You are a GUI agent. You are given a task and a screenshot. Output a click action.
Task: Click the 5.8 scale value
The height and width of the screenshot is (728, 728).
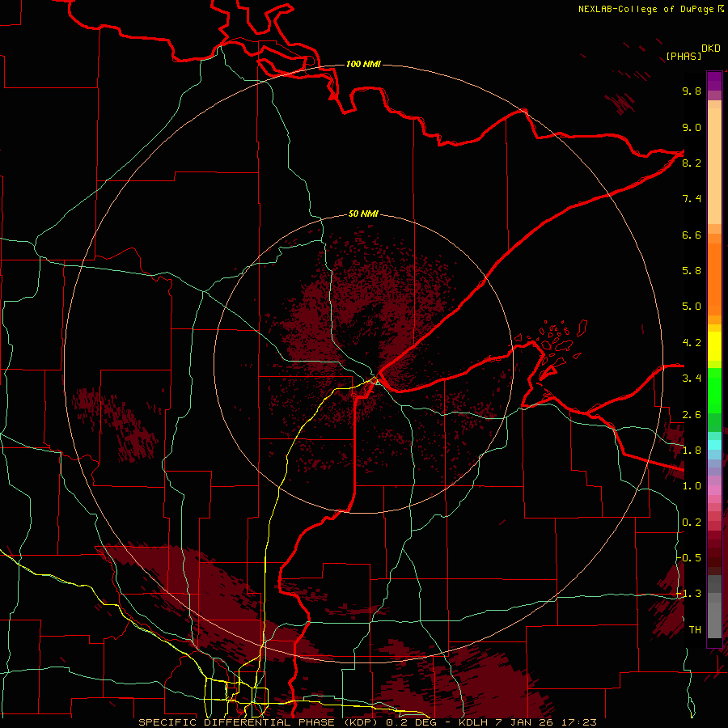tap(692, 271)
